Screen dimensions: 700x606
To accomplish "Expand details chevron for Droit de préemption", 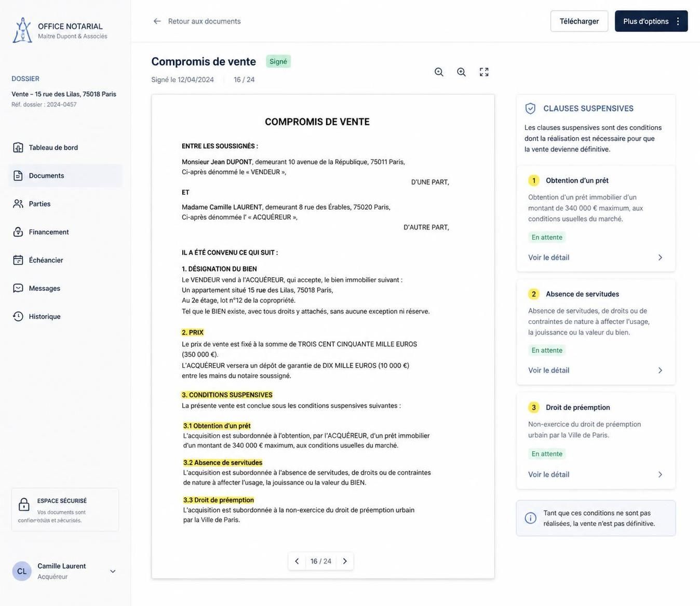I will click(660, 475).
